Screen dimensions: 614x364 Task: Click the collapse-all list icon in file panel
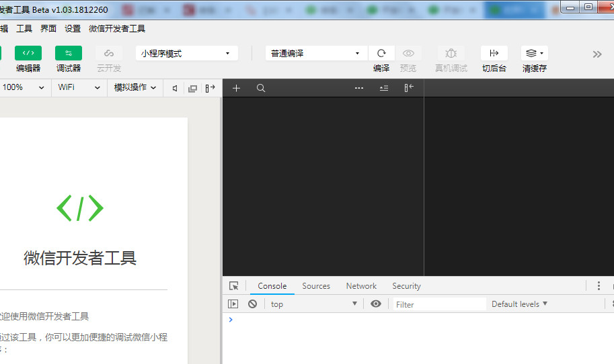pos(384,89)
